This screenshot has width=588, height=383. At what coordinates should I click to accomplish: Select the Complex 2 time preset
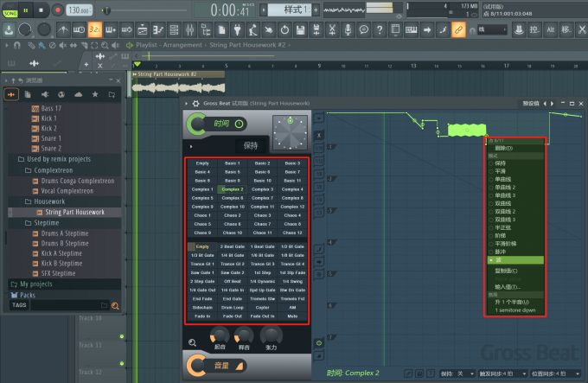pos(232,189)
